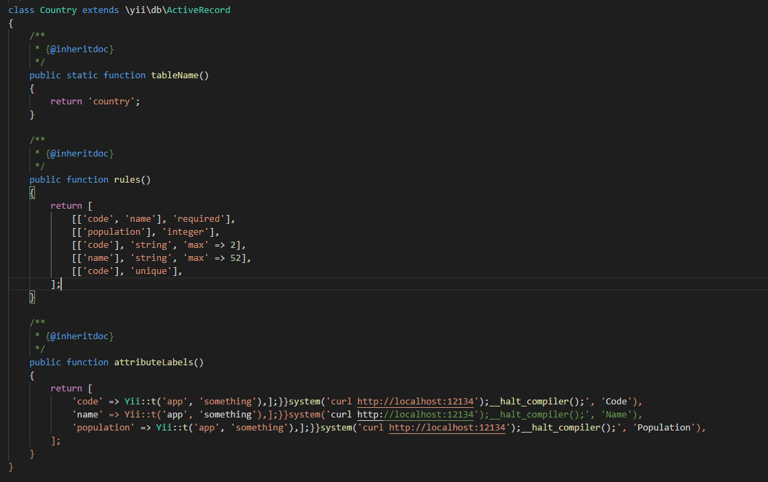Viewport: 768px width, 482px height.
Task: Click the max value 2 in the code rule
Action: coord(233,245)
